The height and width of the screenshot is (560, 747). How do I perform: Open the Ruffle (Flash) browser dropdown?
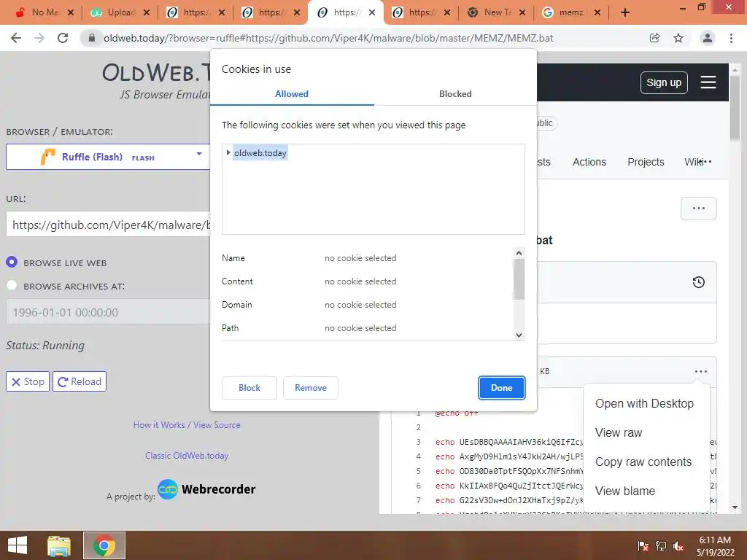click(108, 157)
